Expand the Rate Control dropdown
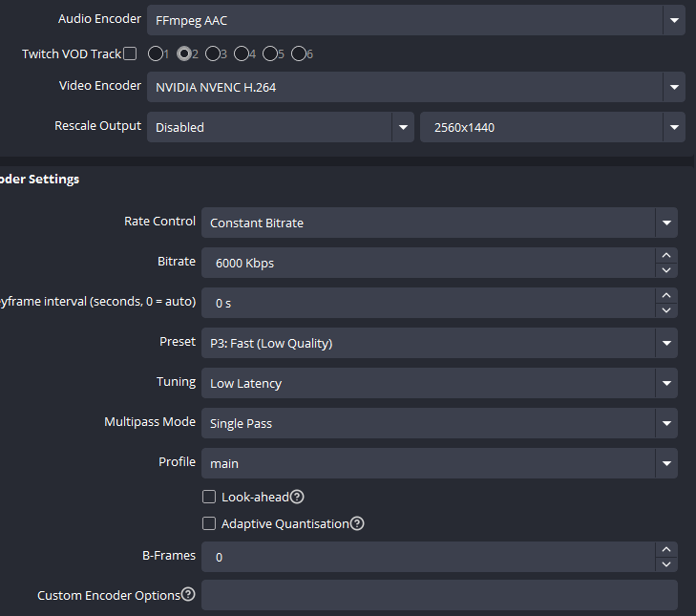The image size is (696, 616). 438,223
